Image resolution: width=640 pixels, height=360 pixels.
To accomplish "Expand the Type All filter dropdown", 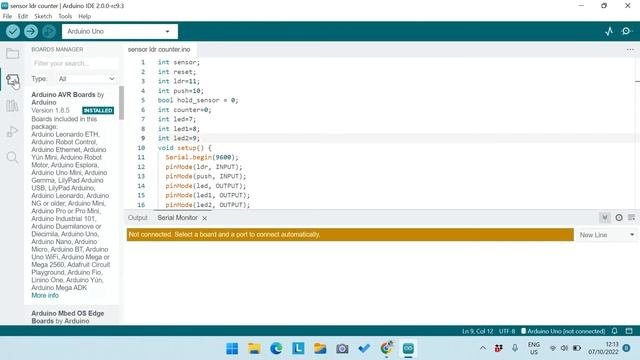I will point(87,79).
